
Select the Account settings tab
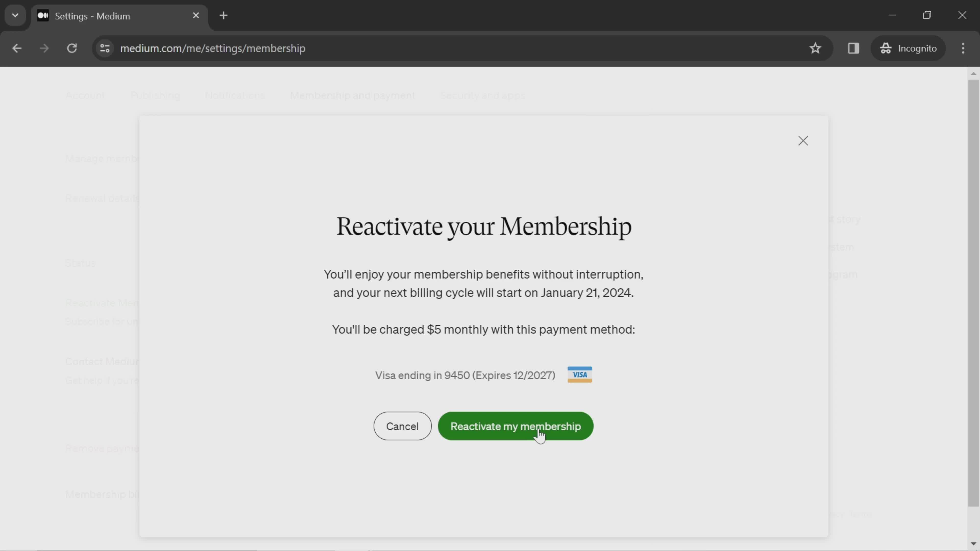tap(85, 95)
